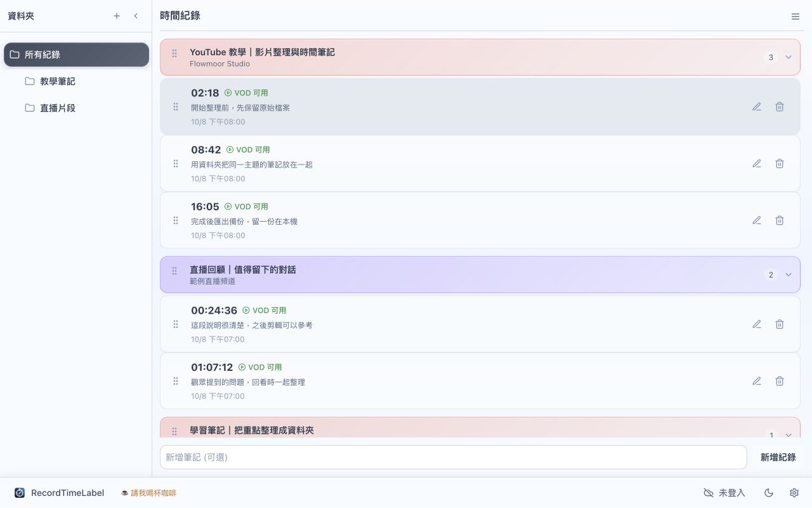Open VOD 可用 link for 08:42
The height and width of the screenshot is (508, 812).
click(x=248, y=150)
